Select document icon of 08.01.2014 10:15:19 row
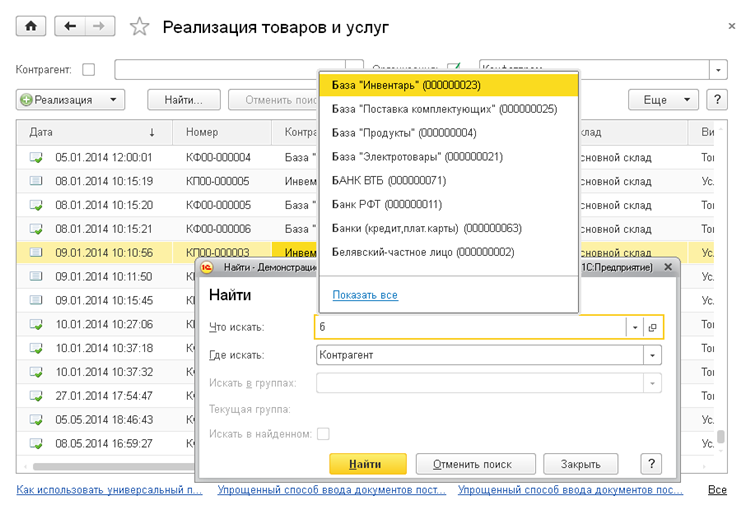The image size is (750, 509). (36, 181)
